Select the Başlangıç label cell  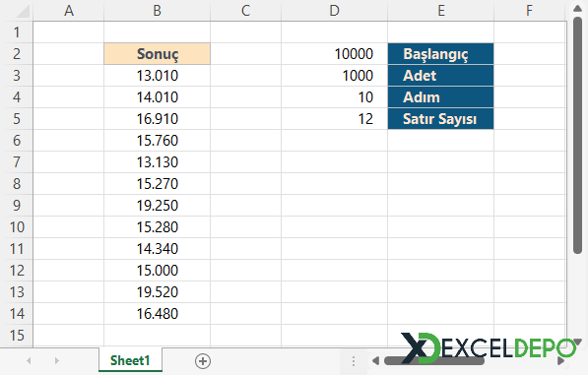(441, 54)
